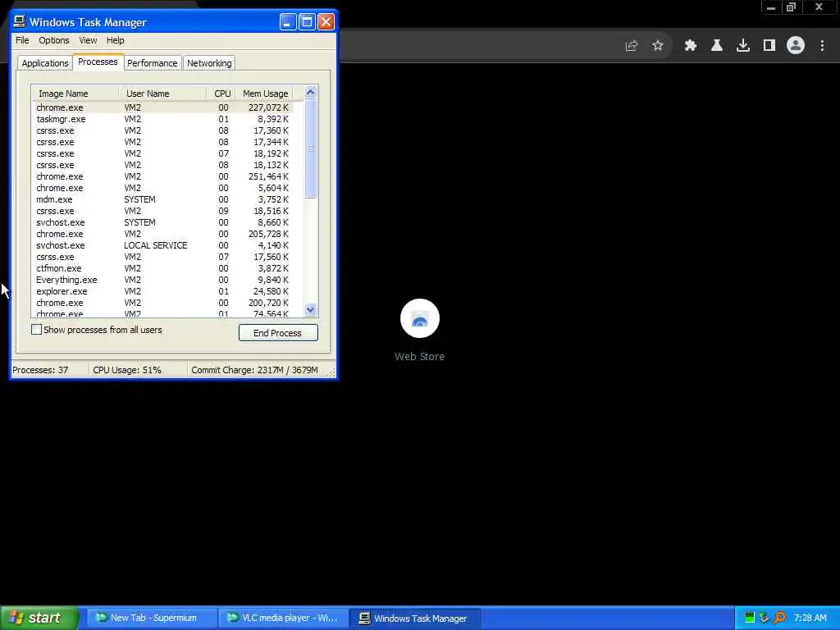Screen dimensions: 840x630
Task: Click the flask experiments icon in browser toolbar
Action: [716, 46]
